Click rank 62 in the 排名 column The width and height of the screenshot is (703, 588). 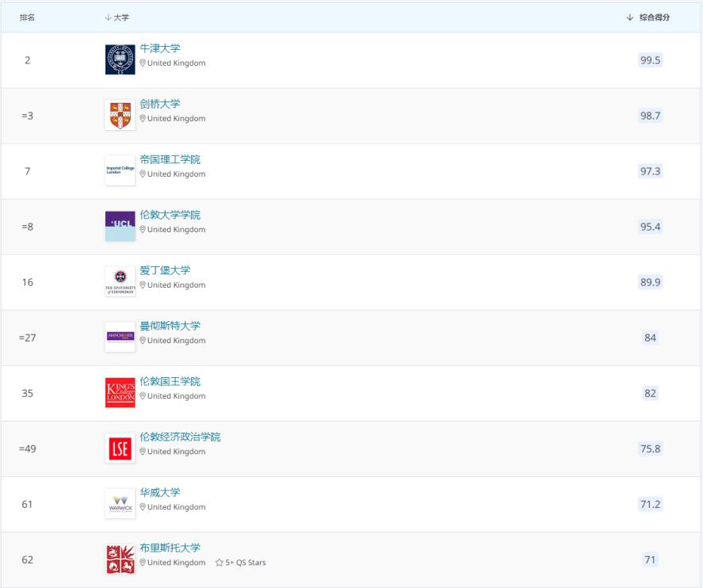[28, 559]
